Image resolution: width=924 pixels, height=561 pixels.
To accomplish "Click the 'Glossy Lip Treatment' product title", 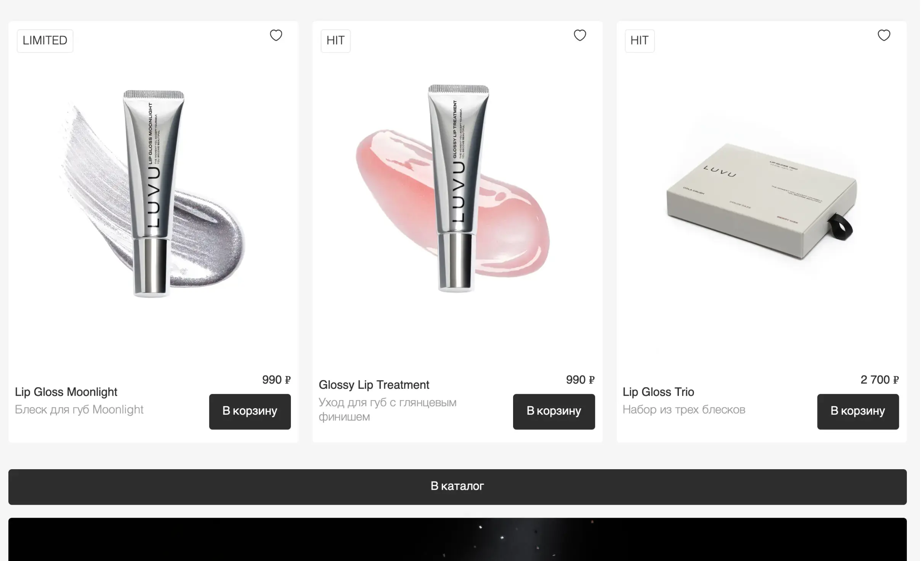I will pos(374,385).
